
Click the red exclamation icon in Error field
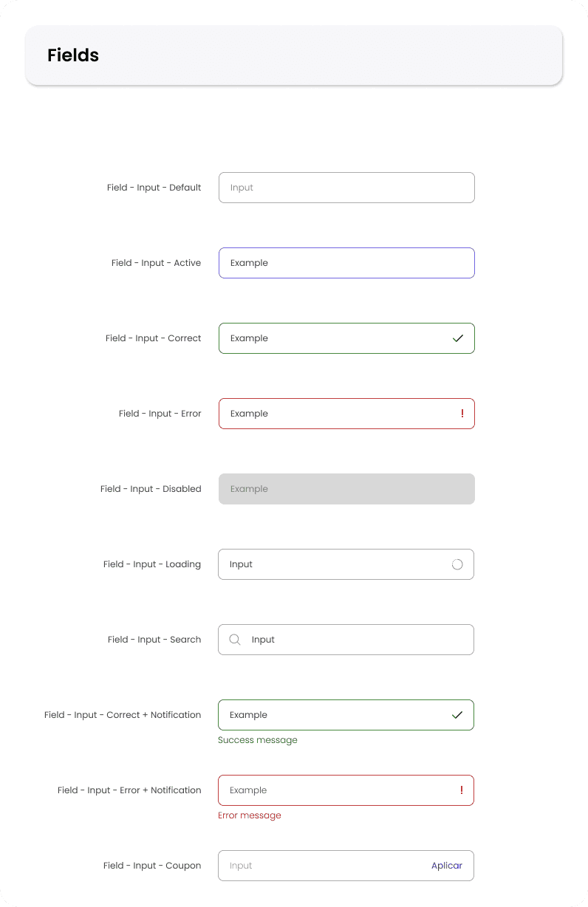pyautogui.click(x=462, y=414)
